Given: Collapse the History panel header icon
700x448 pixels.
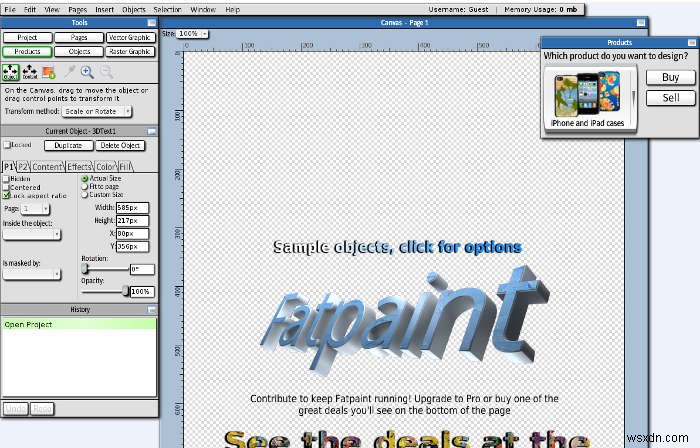Looking at the screenshot, I should (x=152, y=310).
